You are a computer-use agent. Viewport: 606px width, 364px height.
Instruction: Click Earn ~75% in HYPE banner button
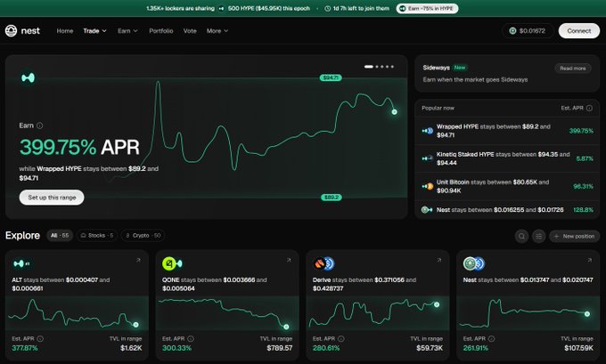coord(427,9)
